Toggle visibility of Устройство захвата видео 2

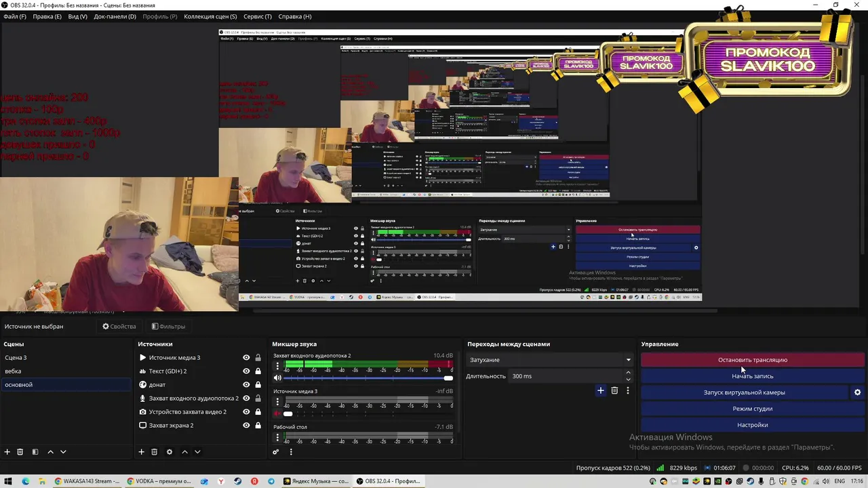pyautogui.click(x=246, y=412)
